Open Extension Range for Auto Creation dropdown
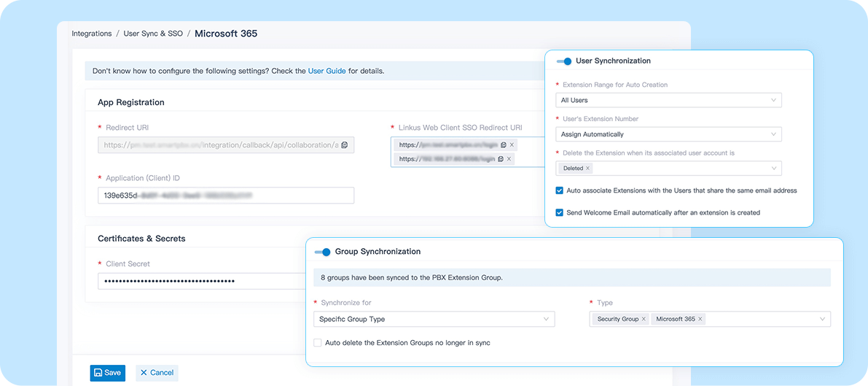This screenshot has height=386, width=868. 668,101
